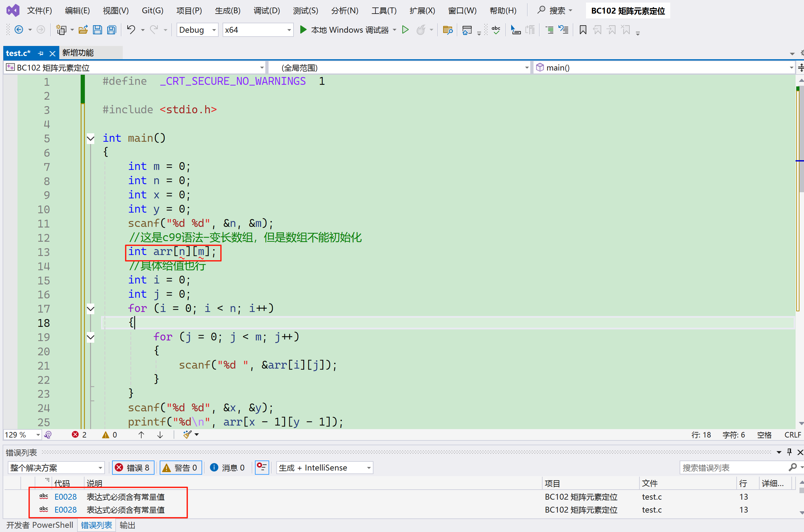Toggle the 消息 0 messages filter
Screen dimensions: 804x532
click(x=227, y=468)
